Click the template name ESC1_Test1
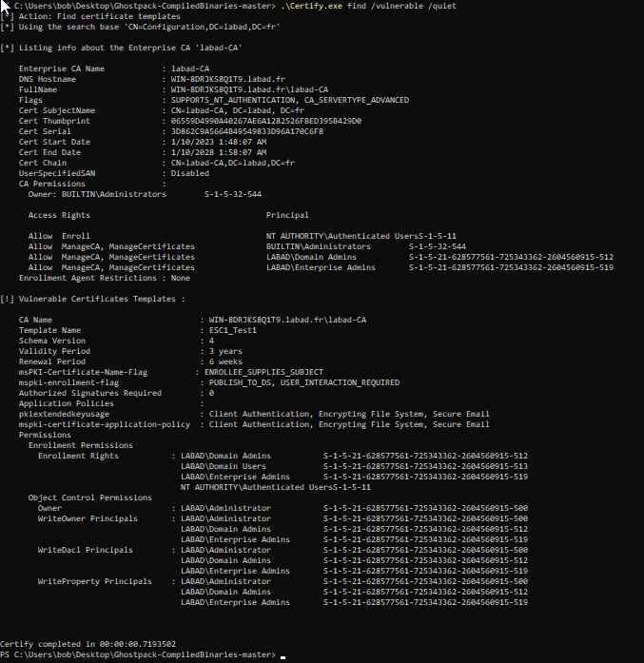Screen dimensions: 644x663 tap(235, 330)
